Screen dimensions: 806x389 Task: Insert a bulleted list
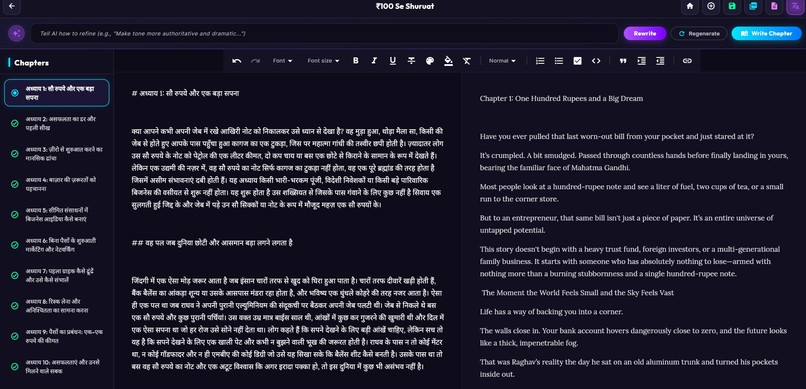559,61
